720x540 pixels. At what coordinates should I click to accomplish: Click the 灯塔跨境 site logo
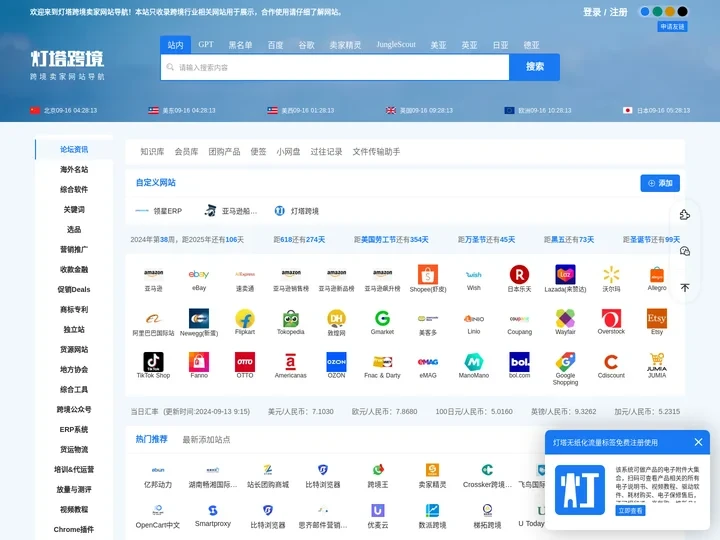(68, 65)
